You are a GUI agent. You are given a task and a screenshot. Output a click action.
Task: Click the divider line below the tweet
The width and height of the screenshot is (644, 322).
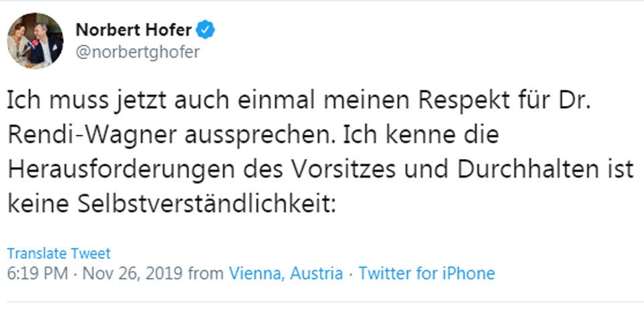(x=322, y=302)
